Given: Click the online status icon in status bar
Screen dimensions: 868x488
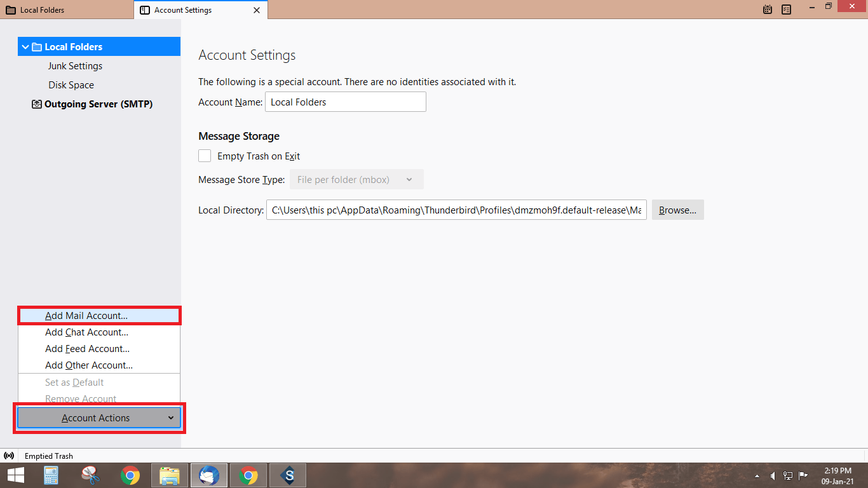Looking at the screenshot, I should 9,456.
